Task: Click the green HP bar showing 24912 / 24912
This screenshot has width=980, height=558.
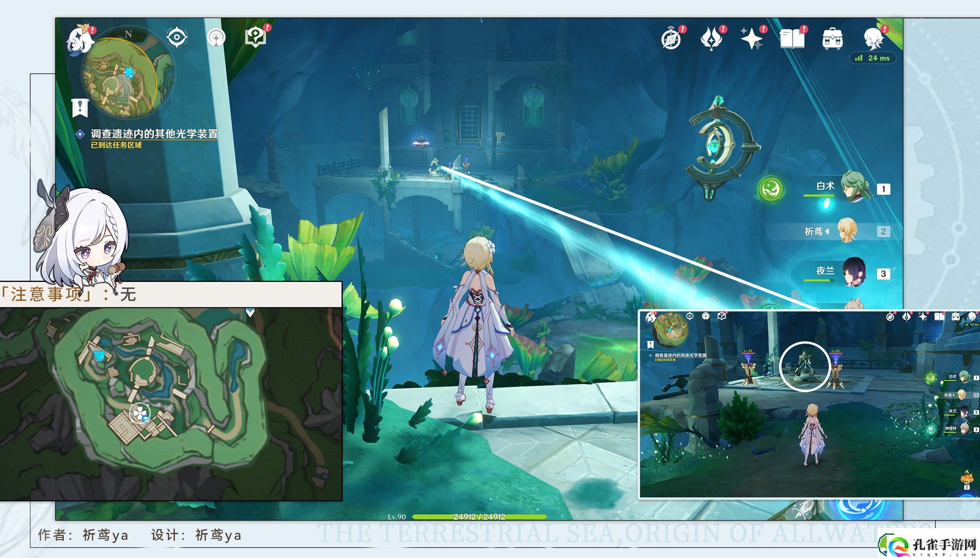Action: click(479, 517)
